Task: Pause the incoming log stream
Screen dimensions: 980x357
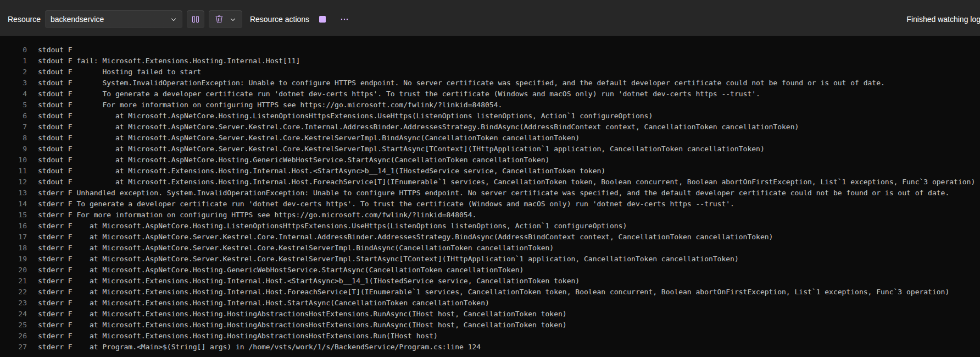Action: pos(196,19)
